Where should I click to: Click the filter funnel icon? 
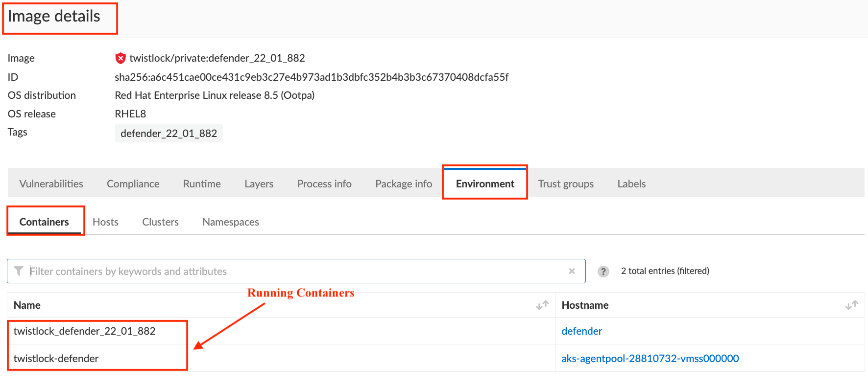pyautogui.click(x=19, y=271)
